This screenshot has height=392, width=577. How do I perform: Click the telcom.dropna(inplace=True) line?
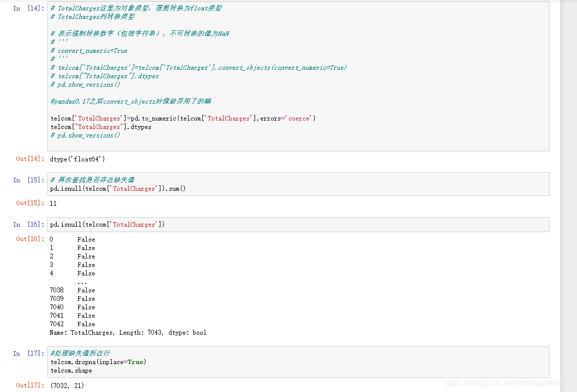coord(98,362)
